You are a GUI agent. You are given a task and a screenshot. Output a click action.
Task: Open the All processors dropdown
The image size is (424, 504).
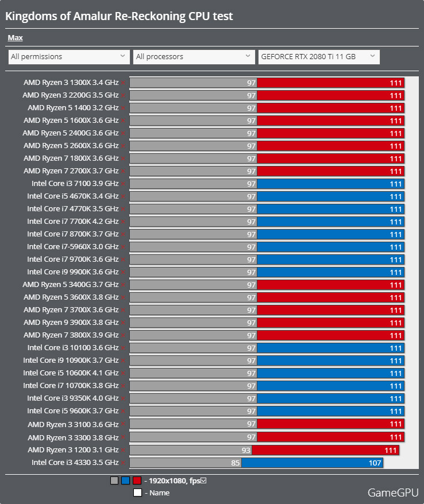click(x=194, y=57)
